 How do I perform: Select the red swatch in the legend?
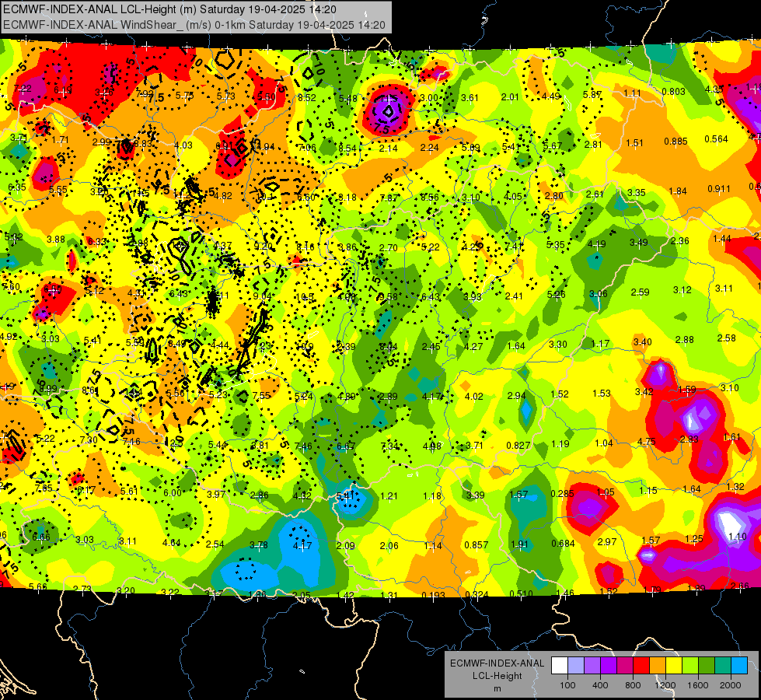pos(641,666)
